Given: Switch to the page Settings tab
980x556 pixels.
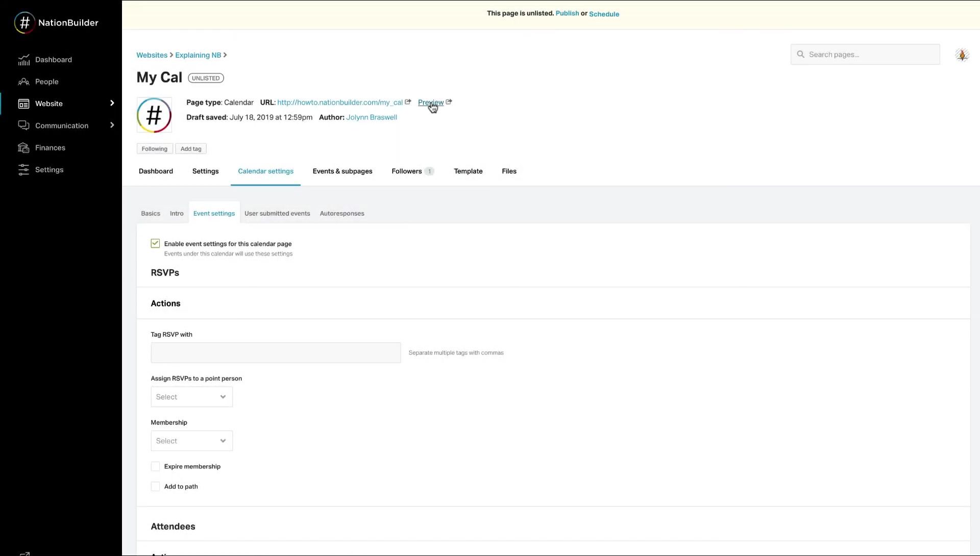Looking at the screenshot, I should click(x=205, y=171).
